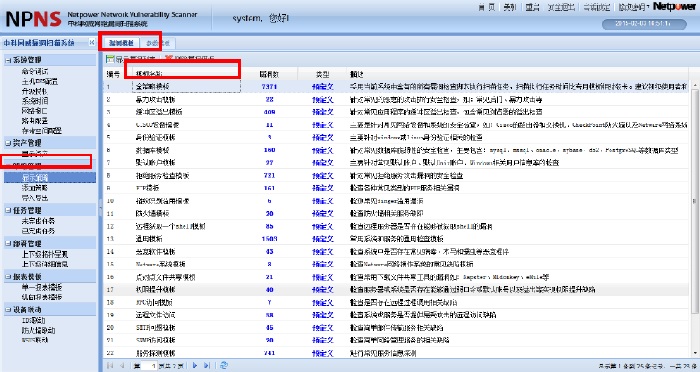
Task: Select the 远程文件访问 row 19
Action: [x=397, y=315]
